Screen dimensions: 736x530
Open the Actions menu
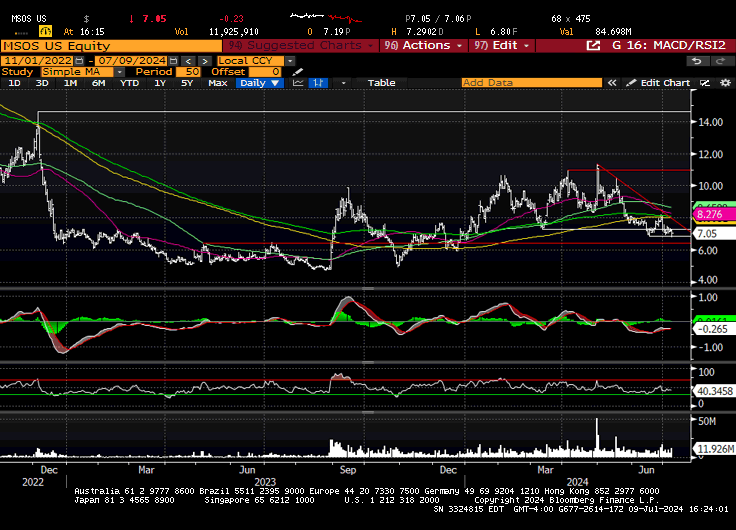point(424,46)
